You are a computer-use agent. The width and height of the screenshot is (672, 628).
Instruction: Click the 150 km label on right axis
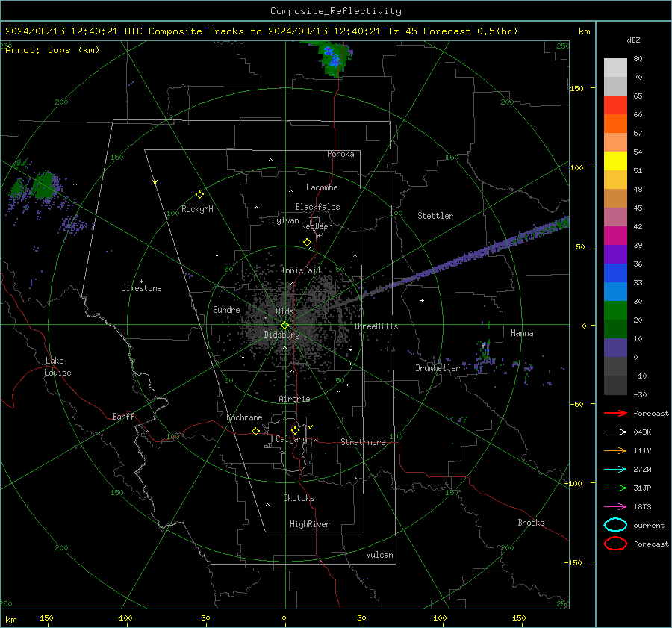(576, 88)
